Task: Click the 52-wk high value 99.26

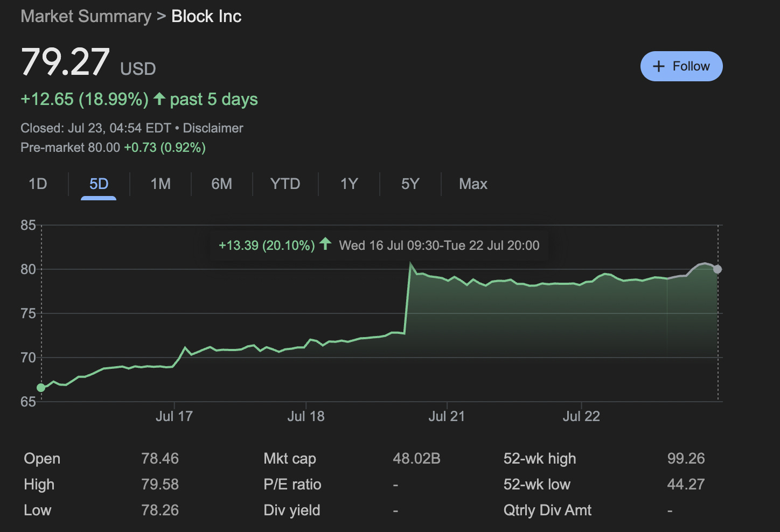Action: click(x=686, y=459)
